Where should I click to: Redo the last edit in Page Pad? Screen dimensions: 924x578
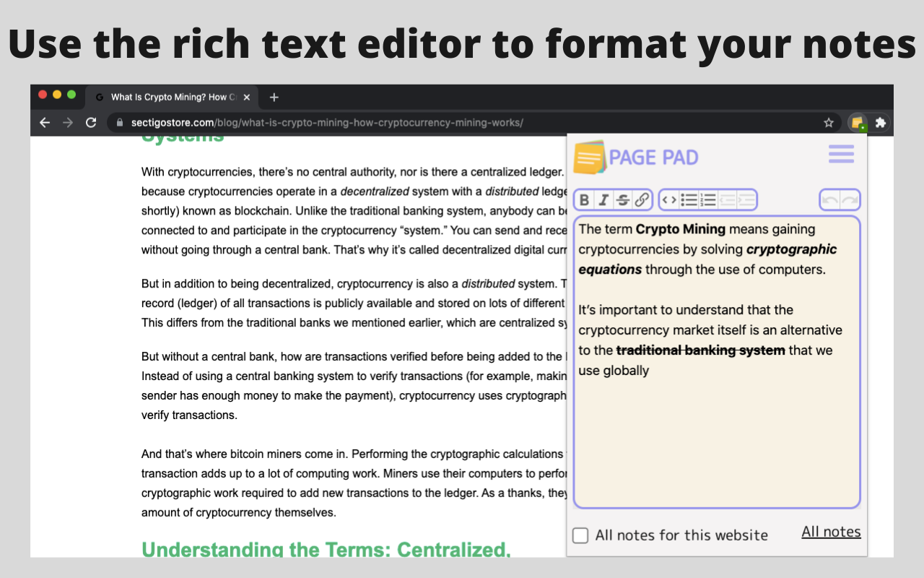pyautogui.click(x=850, y=200)
